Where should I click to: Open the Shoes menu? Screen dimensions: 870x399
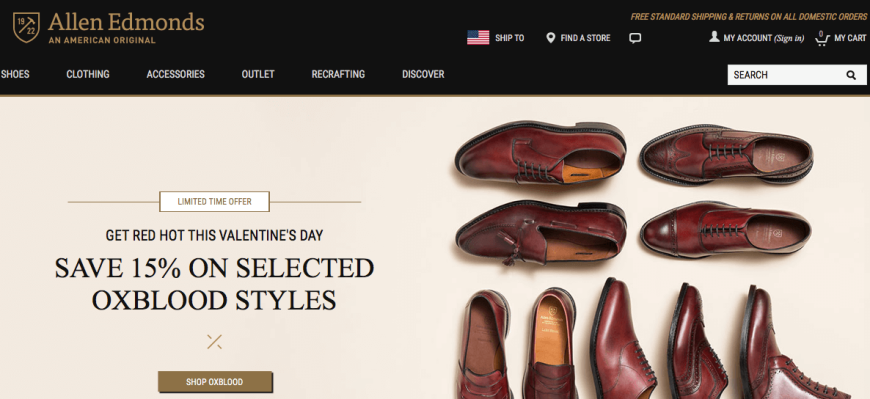point(15,74)
